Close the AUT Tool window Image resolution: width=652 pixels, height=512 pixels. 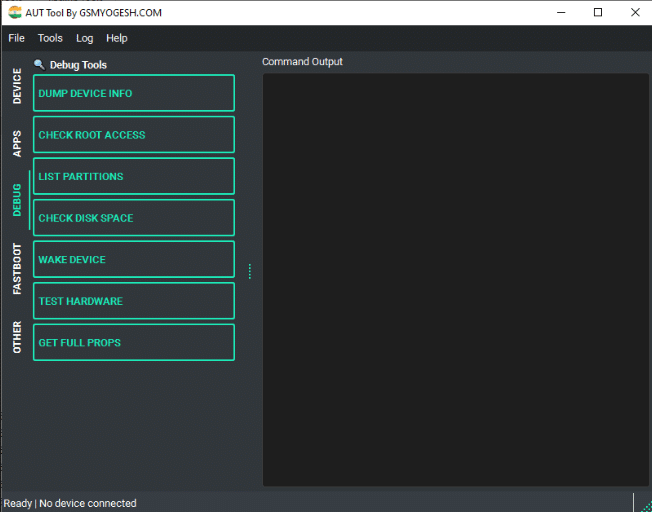coord(635,12)
